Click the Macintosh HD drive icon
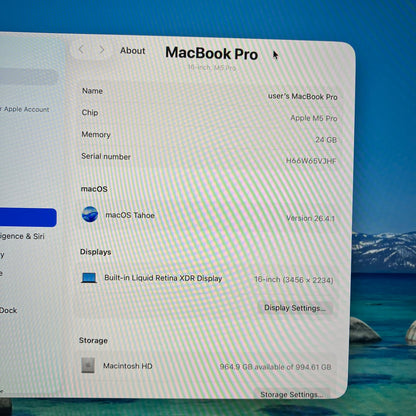This screenshot has width=416, height=416. tap(88, 365)
